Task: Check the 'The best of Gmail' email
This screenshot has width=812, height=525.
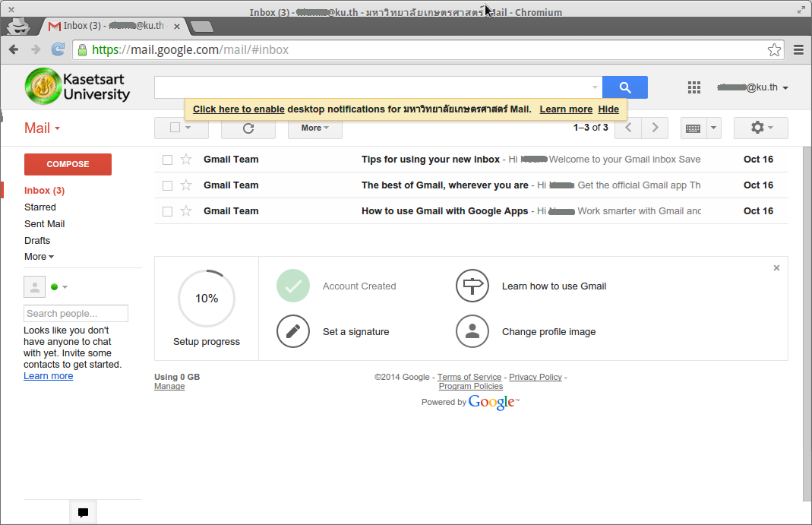Action: [167, 186]
